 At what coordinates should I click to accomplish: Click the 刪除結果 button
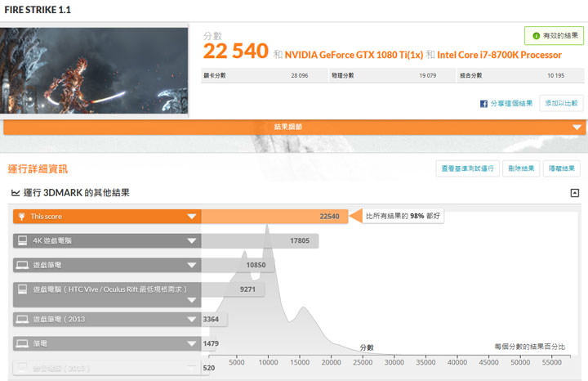pos(520,168)
